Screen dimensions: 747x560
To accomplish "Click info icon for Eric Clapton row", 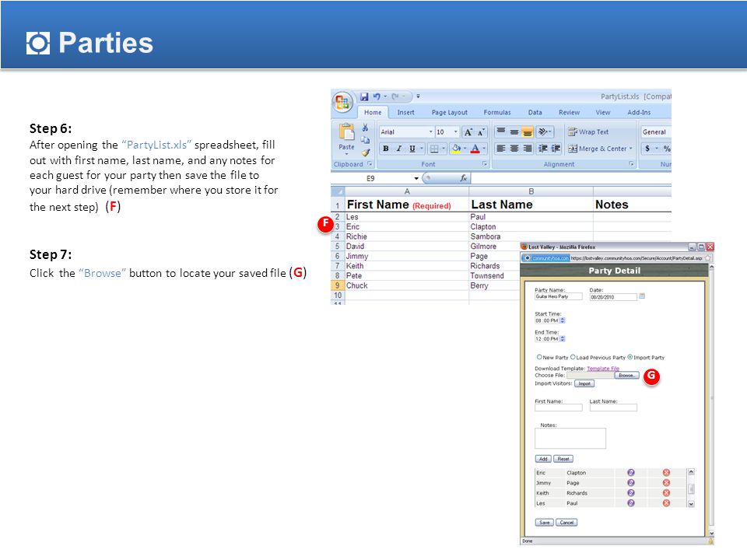I will coord(631,472).
